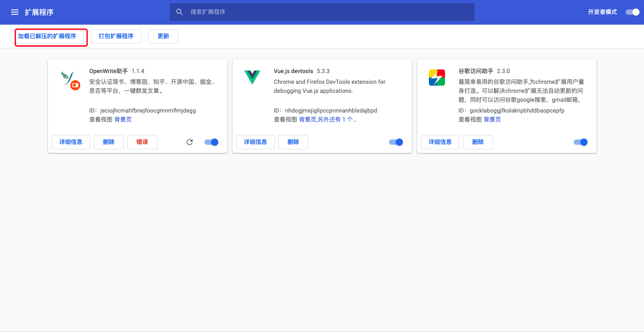Screen dimensions: 644x334
Task: Click the 开发者模式 label
Action: [x=602, y=12]
